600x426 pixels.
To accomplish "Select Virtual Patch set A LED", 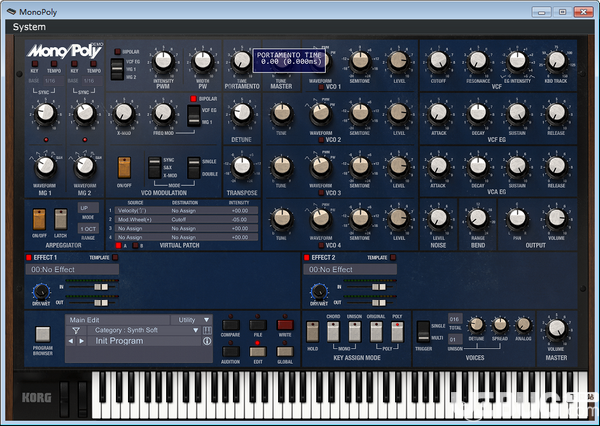I will pos(118,246).
